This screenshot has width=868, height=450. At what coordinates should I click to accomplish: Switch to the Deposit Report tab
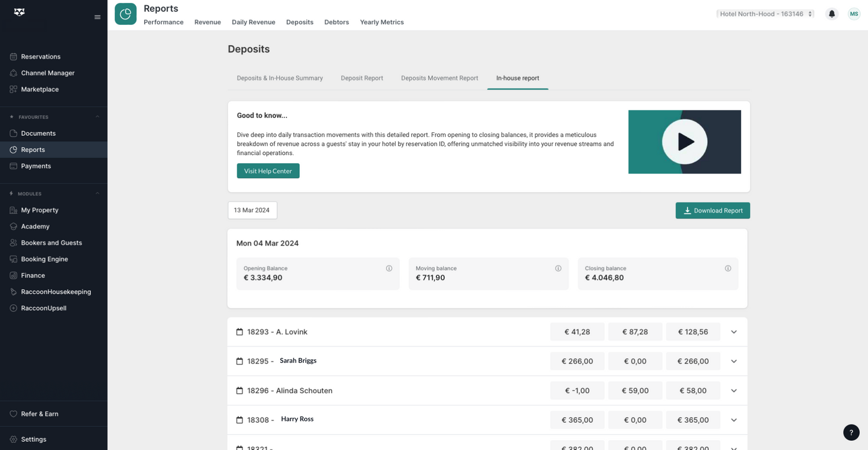point(362,78)
